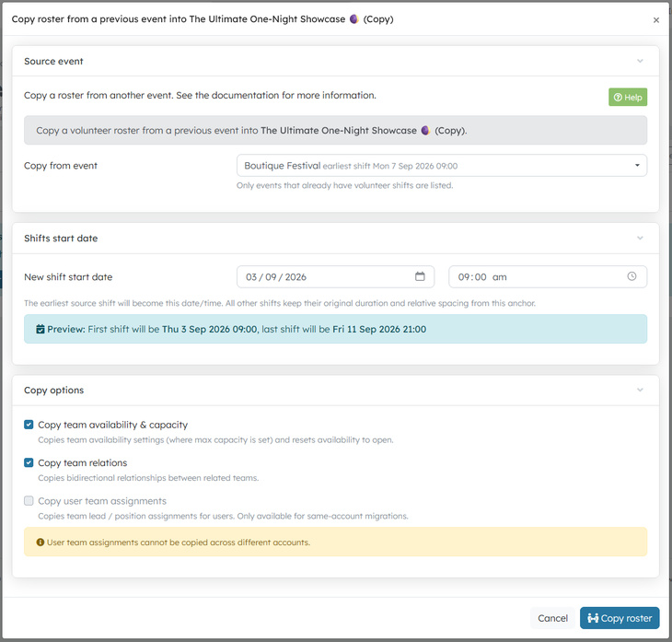Collapse the Copy options section chevron
Viewport: 672px width, 642px height.
640,390
